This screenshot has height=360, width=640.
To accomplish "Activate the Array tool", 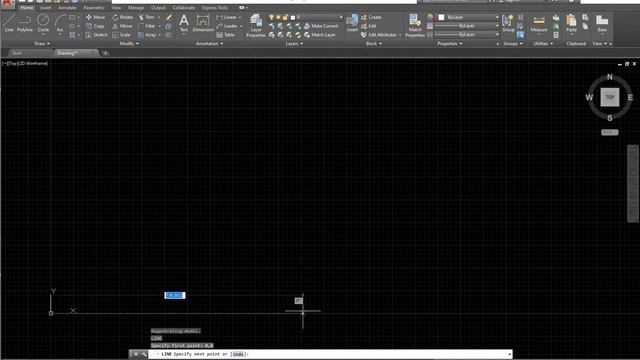I will (147, 35).
